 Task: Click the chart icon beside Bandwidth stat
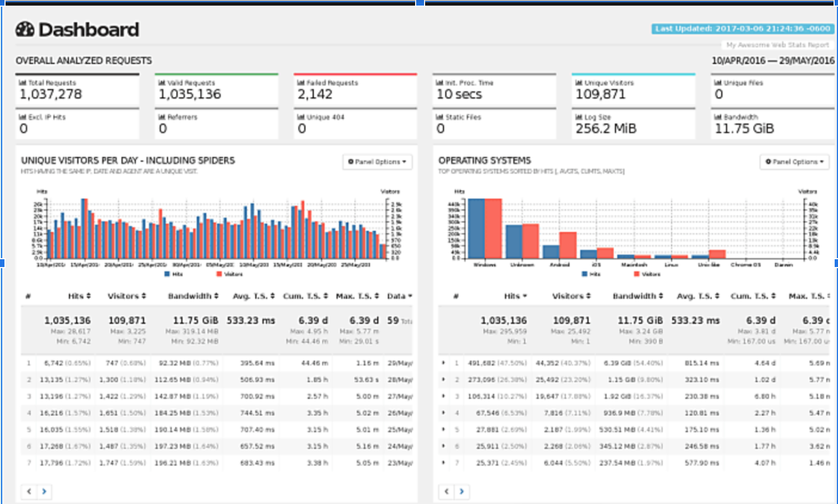[718, 117]
